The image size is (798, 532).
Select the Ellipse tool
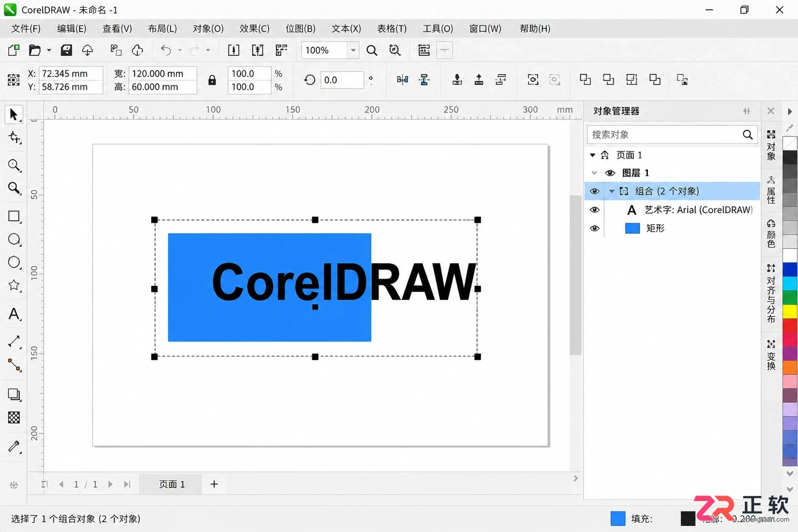[x=14, y=239]
